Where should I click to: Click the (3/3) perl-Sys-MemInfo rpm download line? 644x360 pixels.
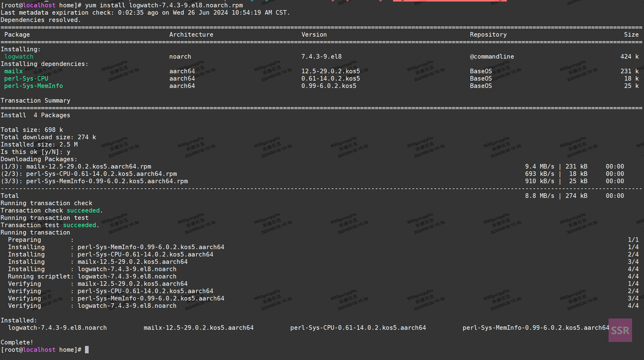(x=94, y=181)
